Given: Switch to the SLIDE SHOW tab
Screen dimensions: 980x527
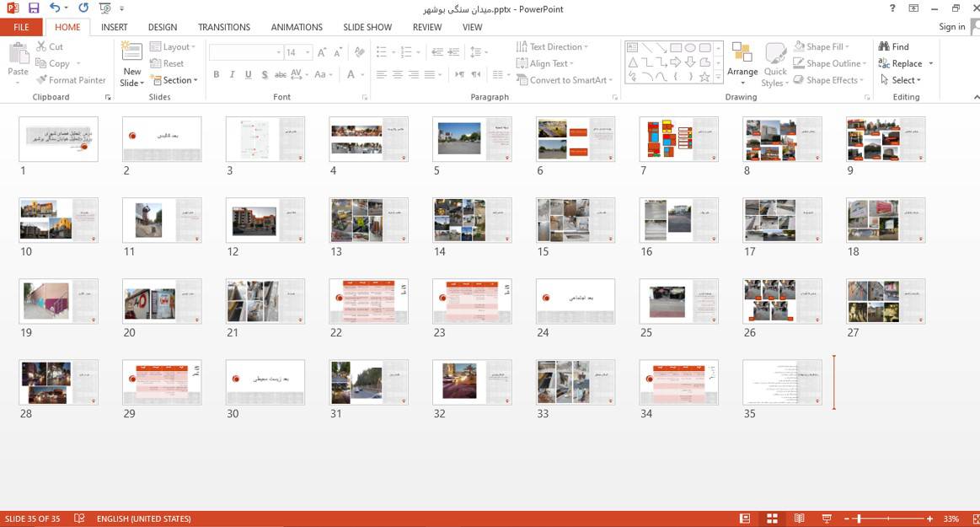Looking at the screenshot, I should point(367,27).
